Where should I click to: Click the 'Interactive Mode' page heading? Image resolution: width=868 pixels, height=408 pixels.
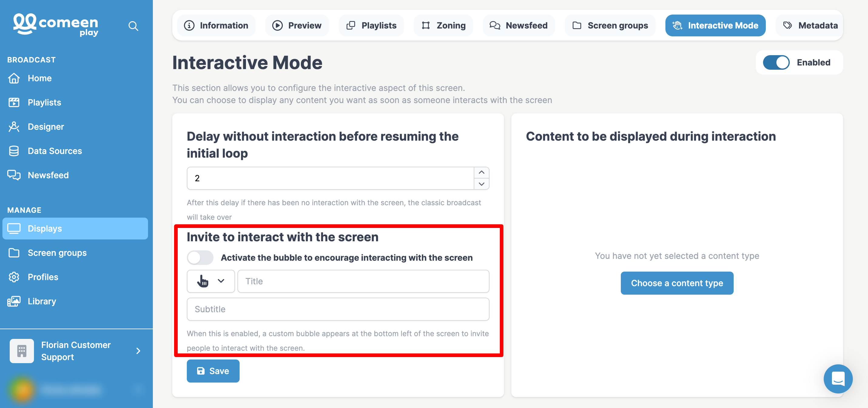[x=247, y=63]
